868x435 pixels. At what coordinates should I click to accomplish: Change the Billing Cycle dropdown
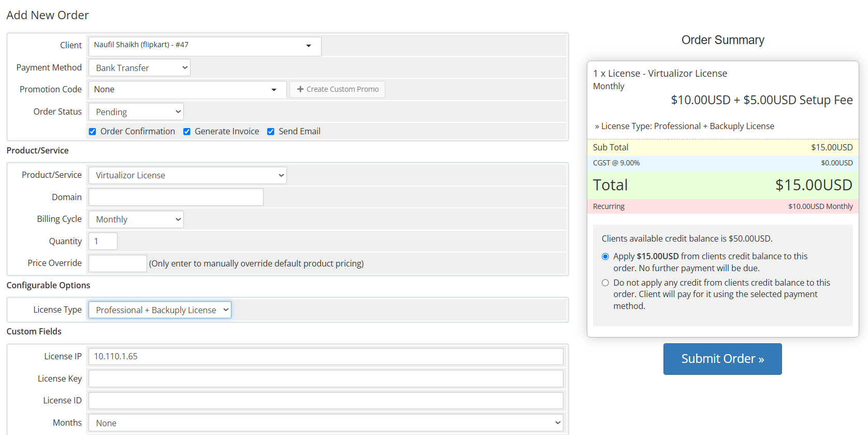coord(136,219)
